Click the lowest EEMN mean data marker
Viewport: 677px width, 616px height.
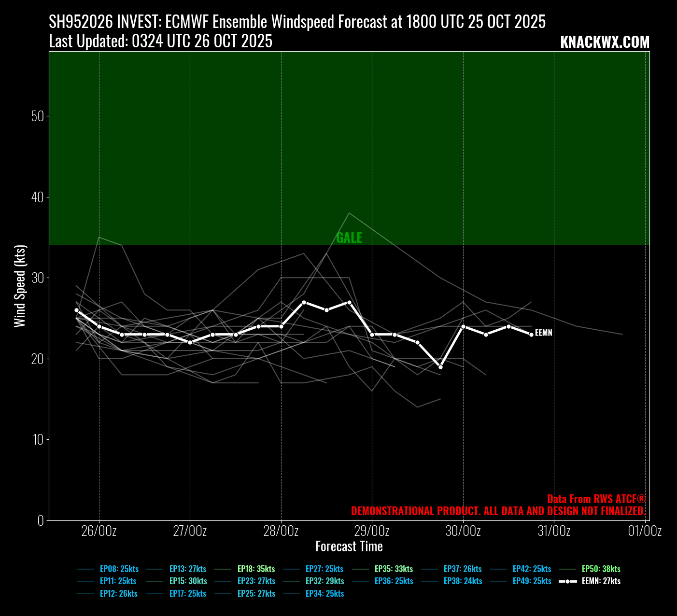[x=440, y=367]
